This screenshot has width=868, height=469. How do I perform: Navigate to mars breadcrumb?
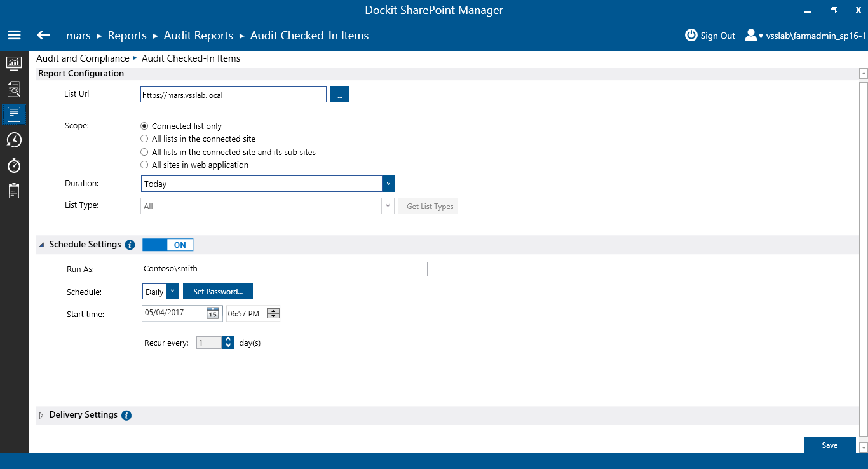click(x=78, y=36)
